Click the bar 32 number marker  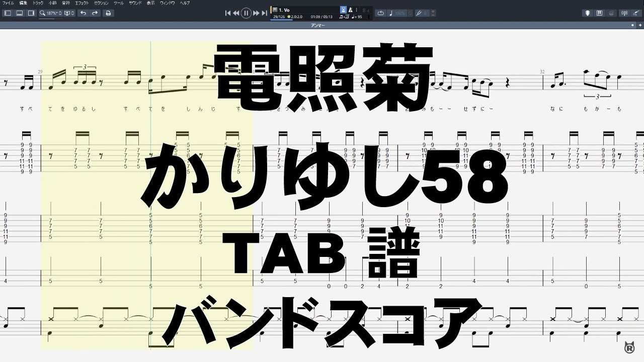click(x=543, y=71)
